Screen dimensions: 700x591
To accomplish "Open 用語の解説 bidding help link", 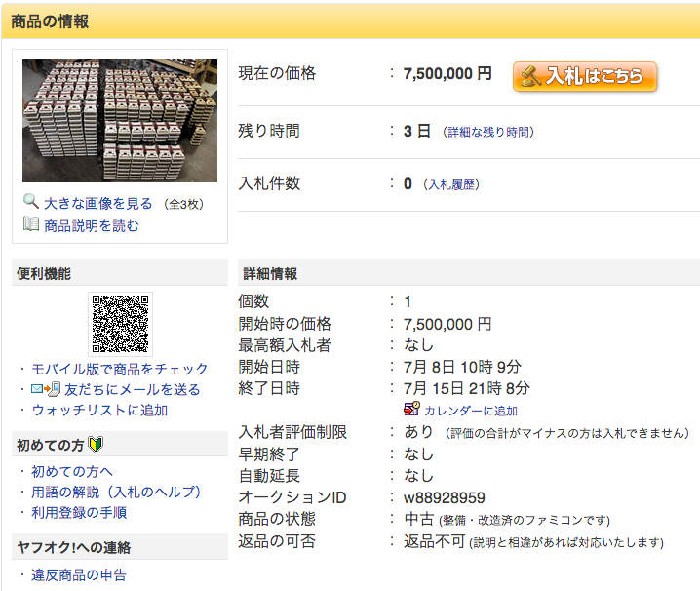I will pos(116,492).
